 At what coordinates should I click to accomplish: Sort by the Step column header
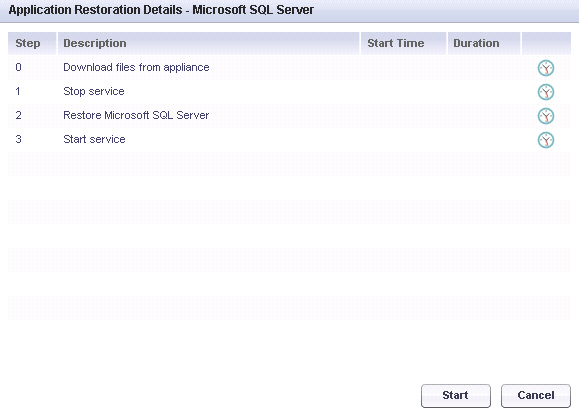32,43
